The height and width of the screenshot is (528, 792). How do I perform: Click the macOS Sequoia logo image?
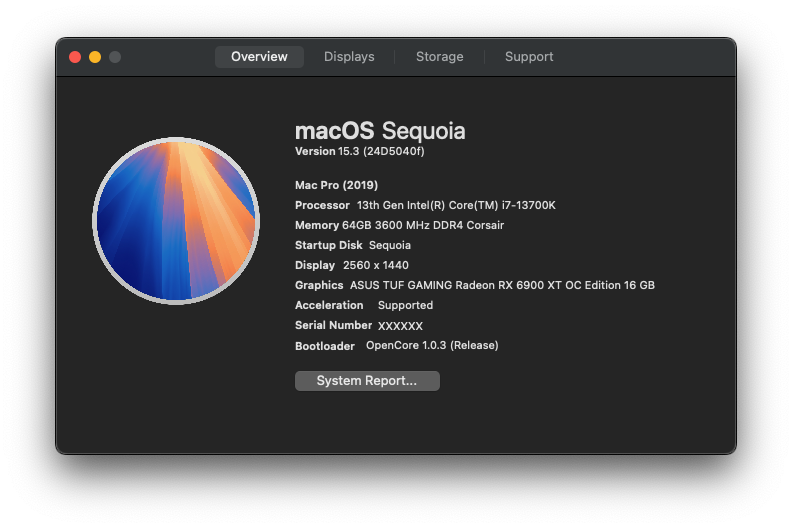[176, 221]
